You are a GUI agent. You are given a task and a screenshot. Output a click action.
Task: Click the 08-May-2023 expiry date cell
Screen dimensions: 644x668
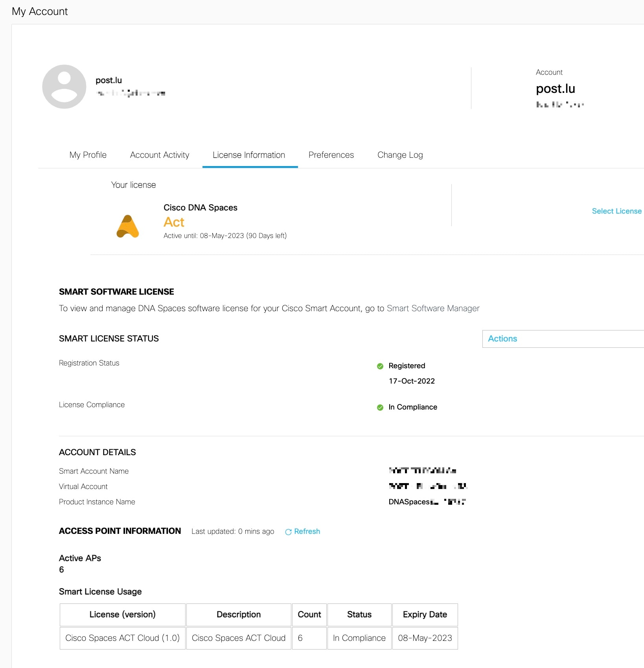(x=425, y=638)
